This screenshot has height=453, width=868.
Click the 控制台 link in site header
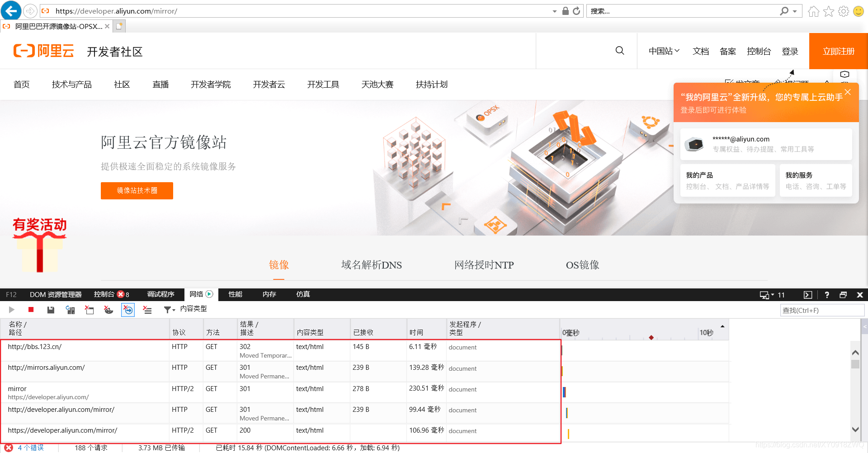(x=759, y=52)
